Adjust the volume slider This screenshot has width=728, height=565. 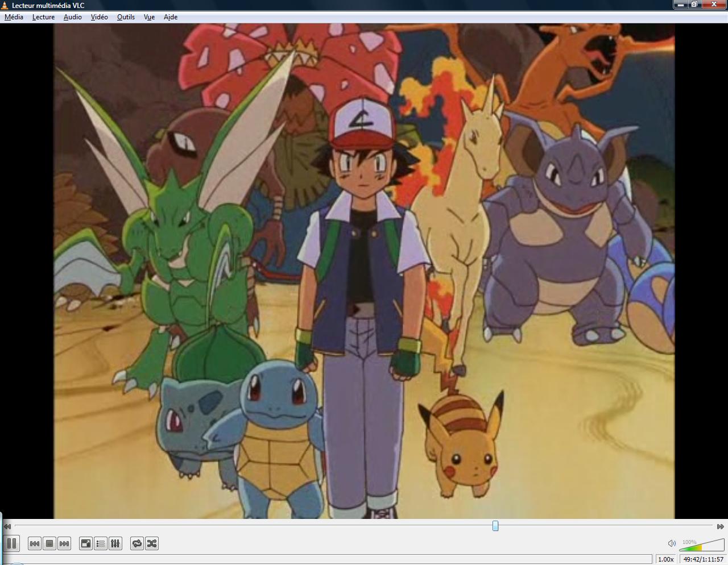click(x=702, y=545)
